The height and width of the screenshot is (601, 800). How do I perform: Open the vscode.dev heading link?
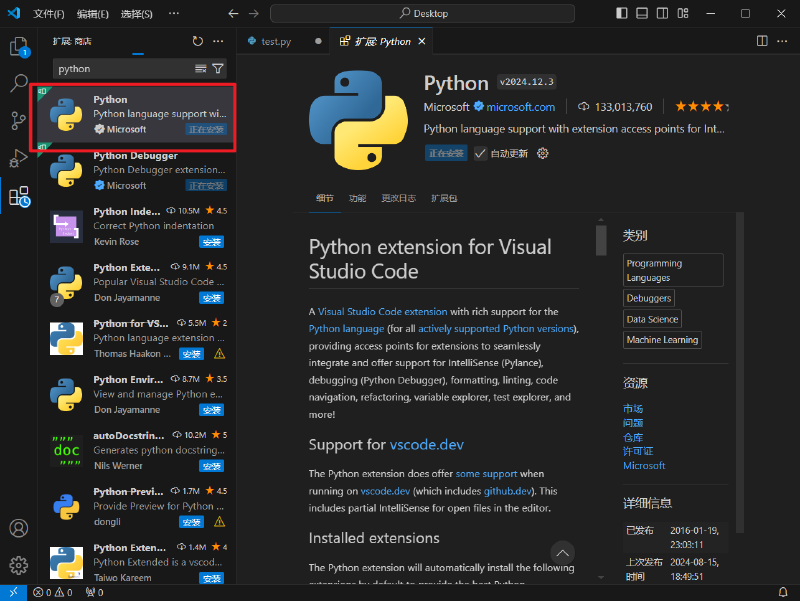pyautogui.click(x=427, y=444)
